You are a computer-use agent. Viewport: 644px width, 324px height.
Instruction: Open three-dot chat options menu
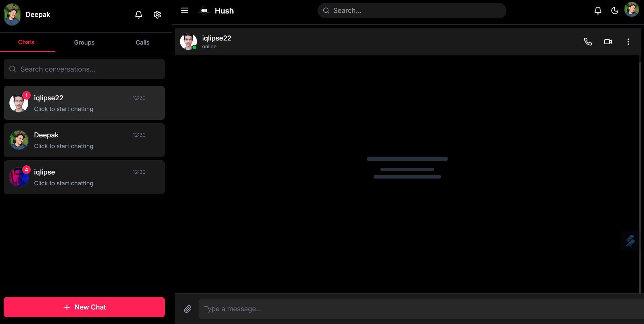628,42
